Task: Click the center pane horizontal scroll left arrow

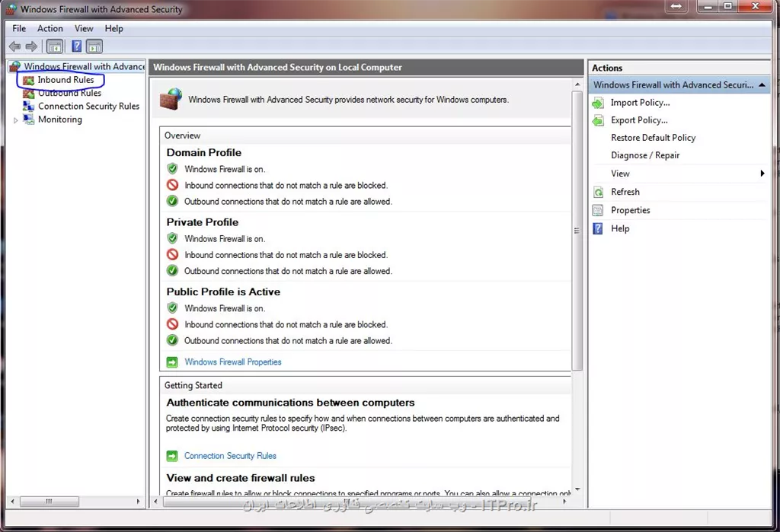Action: pyautogui.click(x=155, y=502)
